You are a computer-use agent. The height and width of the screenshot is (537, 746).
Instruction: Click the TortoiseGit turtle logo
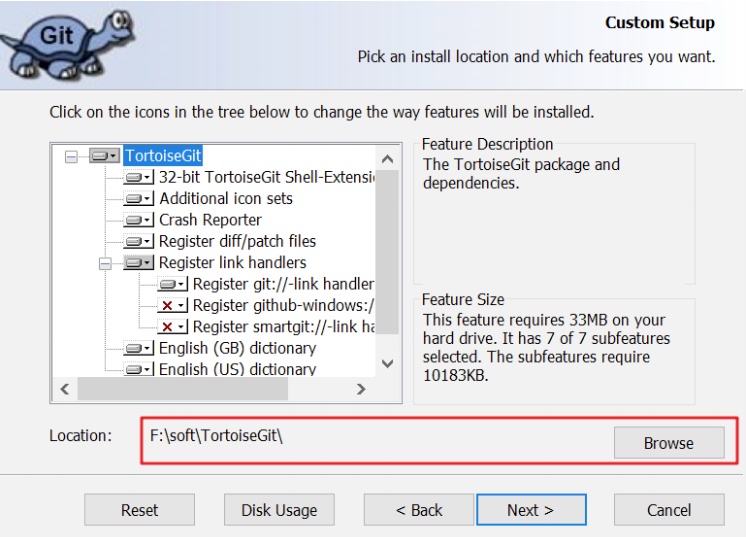68,44
